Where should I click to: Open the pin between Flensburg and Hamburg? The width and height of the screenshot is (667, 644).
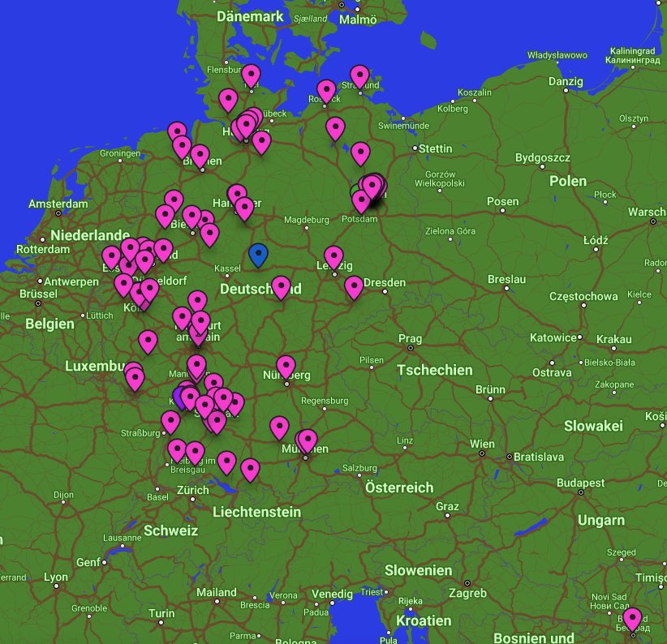coord(229,100)
